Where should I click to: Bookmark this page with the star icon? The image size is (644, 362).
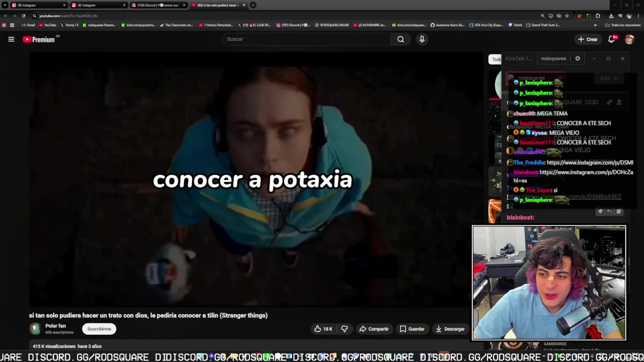[x=567, y=16]
